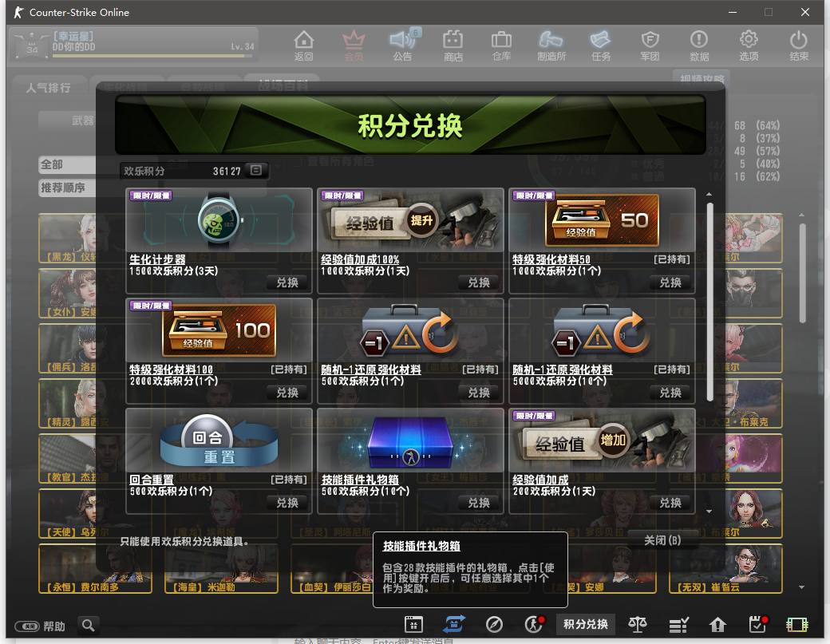The image size is (830, 644).
Task: Click 兑换 for 特级强化材料50
Action: tap(670, 282)
